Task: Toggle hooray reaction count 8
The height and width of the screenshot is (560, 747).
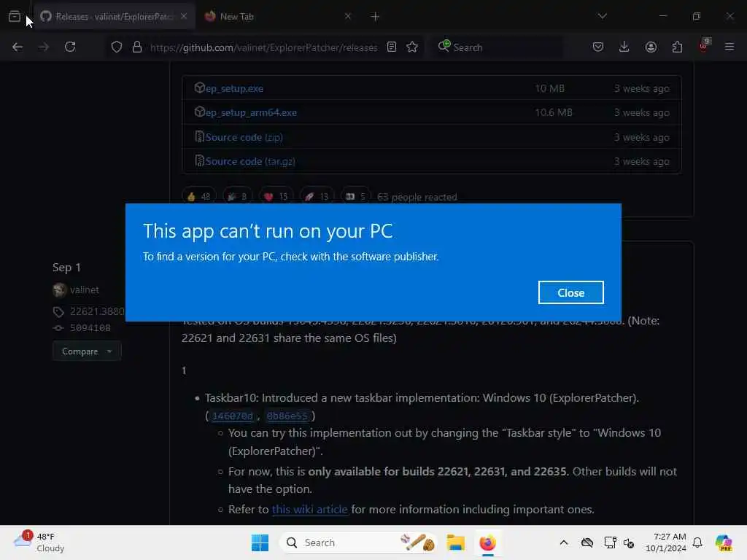Action: tap(237, 197)
